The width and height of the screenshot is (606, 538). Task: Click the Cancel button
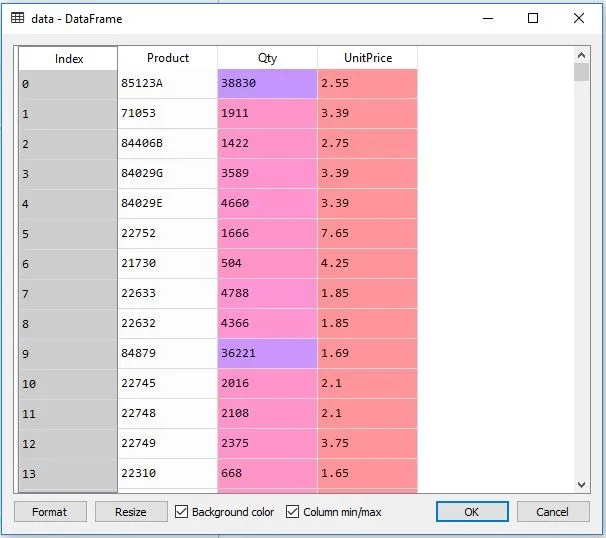click(553, 512)
